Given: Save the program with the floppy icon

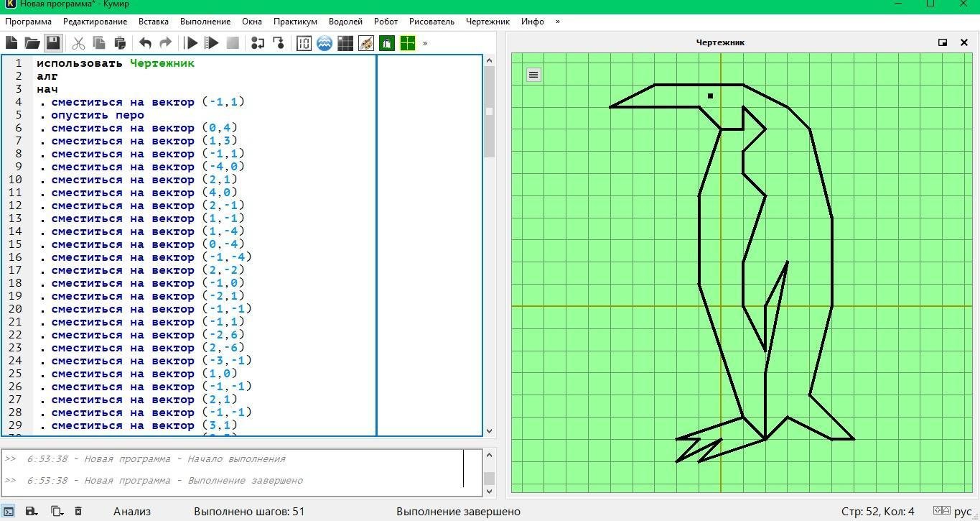Looking at the screenshot, I should pos(53,43).
